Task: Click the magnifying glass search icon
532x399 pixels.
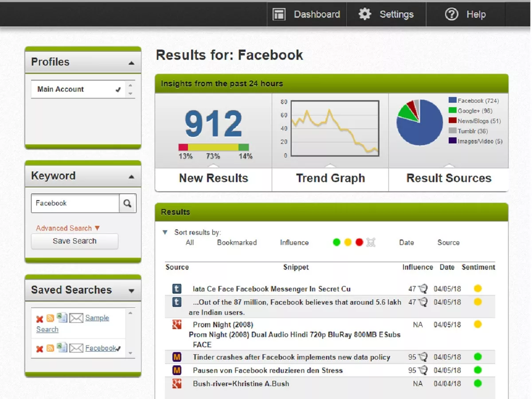Action: tap(127, 203)
